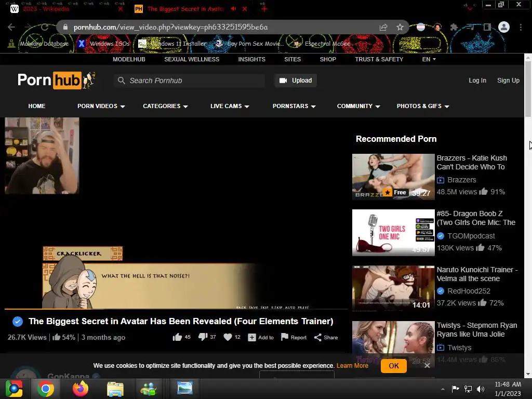Click the Sign Up link

(x=508, y=81)
